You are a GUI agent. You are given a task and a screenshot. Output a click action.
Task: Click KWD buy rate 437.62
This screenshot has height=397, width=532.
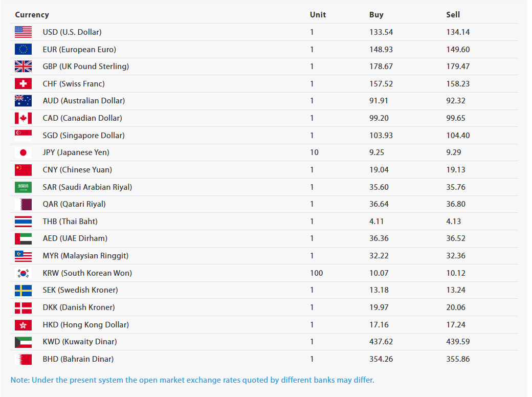[381, 342]
